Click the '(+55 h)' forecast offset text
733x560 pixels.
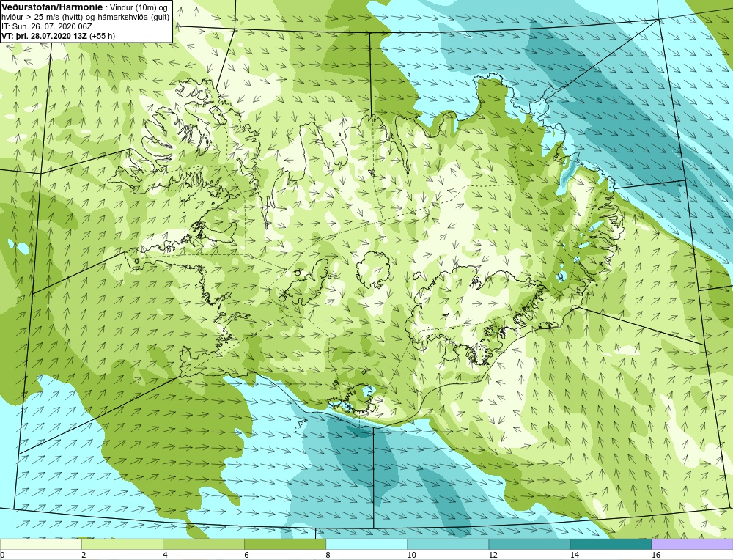[102, 36]
